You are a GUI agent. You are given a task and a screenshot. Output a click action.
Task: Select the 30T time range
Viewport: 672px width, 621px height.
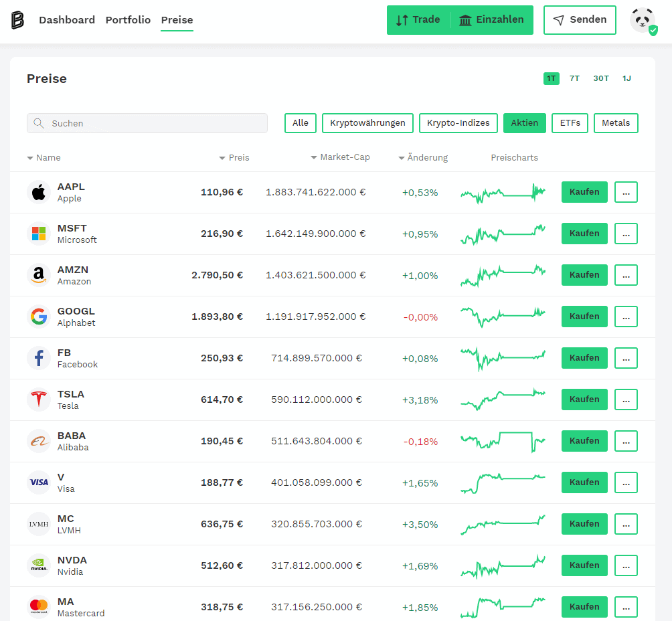(x=601, y=78)
